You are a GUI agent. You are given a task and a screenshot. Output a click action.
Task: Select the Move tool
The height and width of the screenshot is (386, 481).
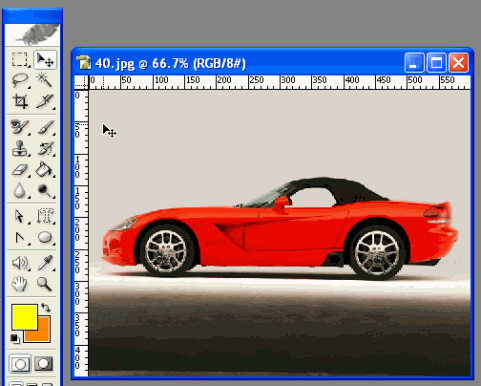coord(45,60)
